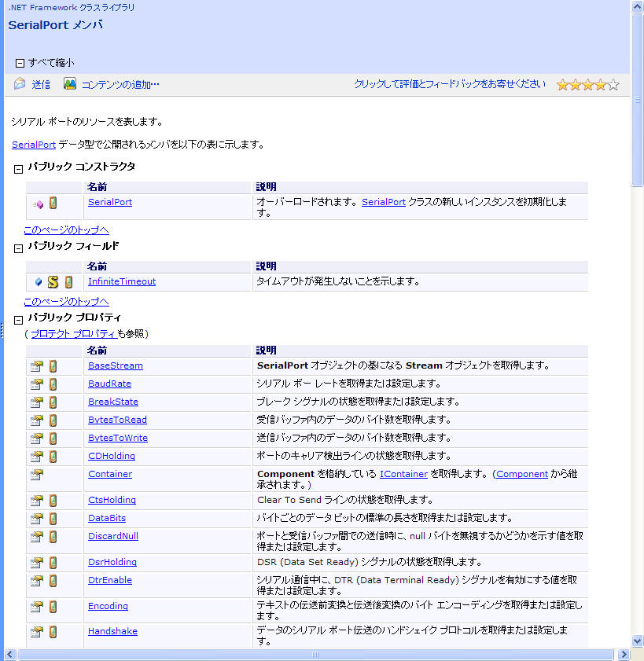The height and width of the screenshot is (661, 644).
Task: Click the Compact Framework icon beside DsrHolding
Action: [53, 563]
